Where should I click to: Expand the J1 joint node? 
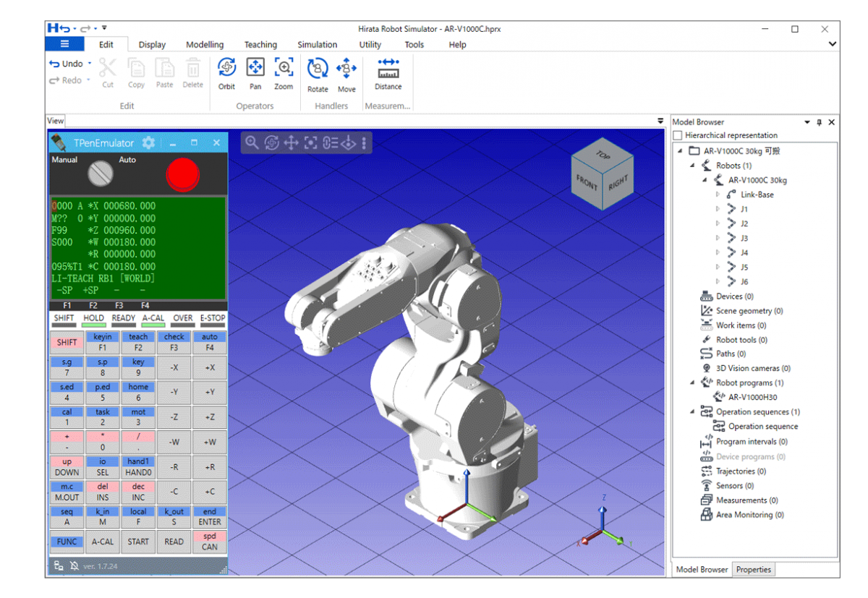coord(718,209)
